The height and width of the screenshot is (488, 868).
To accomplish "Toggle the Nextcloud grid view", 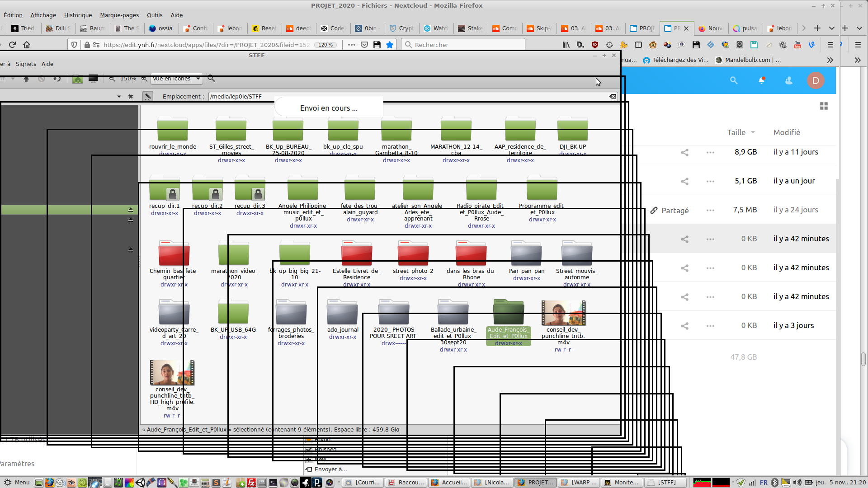I will pyautogui.click(x=824, y=106).
